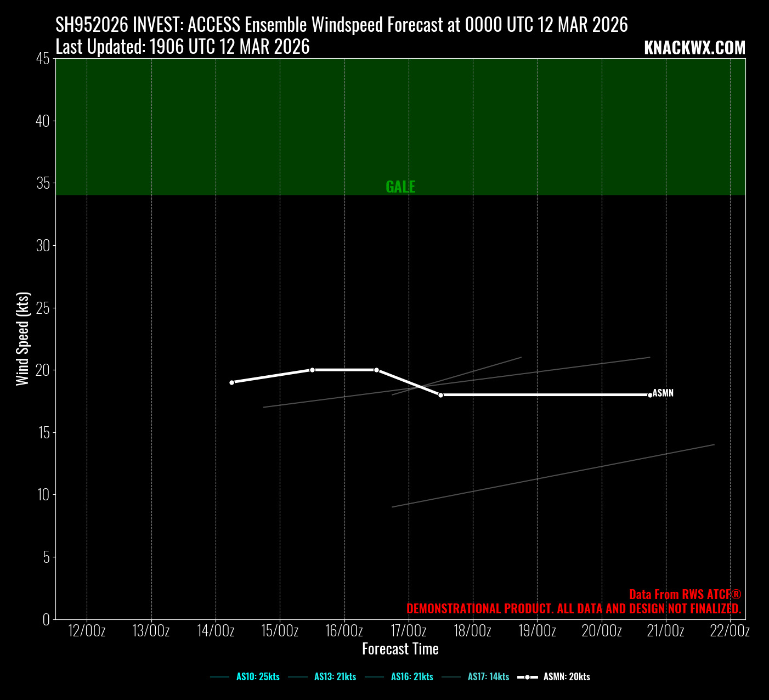Click the Forecast Time axis title
This screenshot has height=700, width=769.
click(400, 649)
